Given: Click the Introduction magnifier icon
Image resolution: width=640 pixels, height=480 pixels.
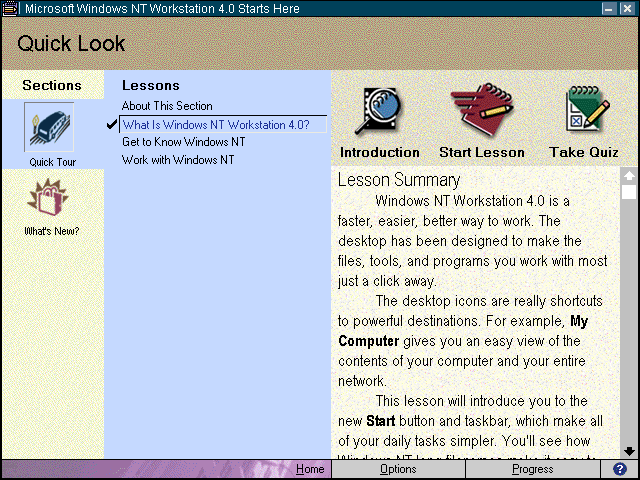Looking at the screenshot, I should tap(378, 111).
